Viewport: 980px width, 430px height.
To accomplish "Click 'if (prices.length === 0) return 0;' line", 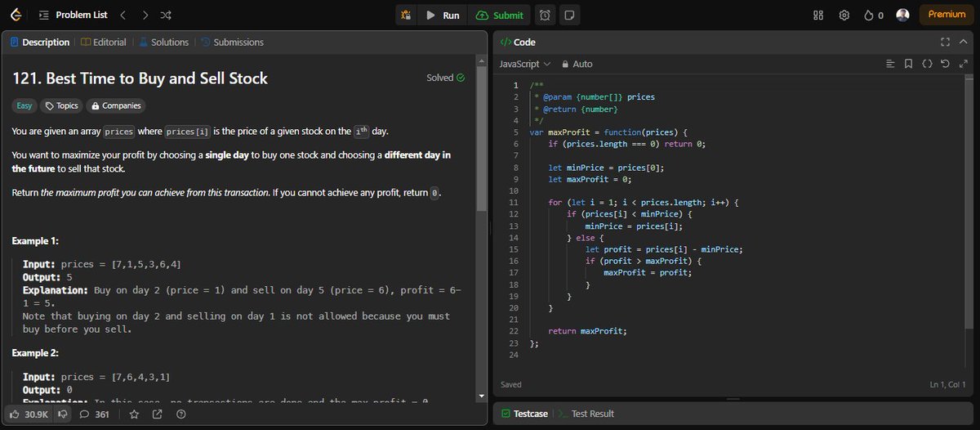I will (x=626, y=144).
